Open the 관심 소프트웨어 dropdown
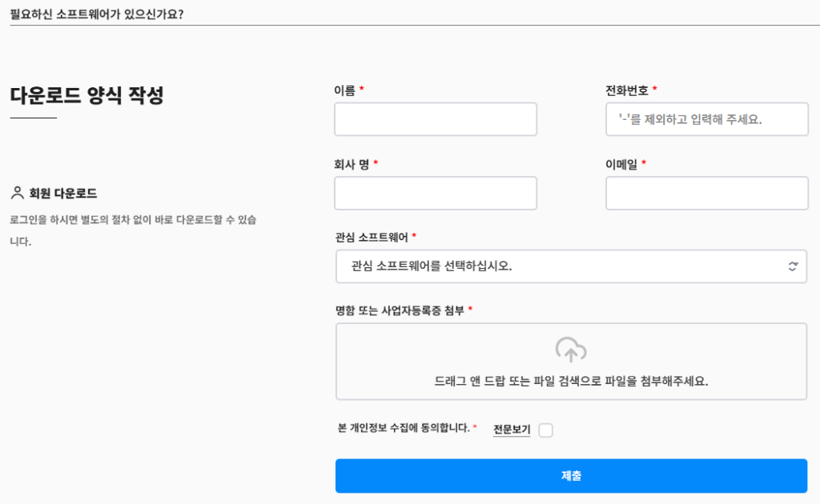Screen dimensions: 820x504 point(571,266)
